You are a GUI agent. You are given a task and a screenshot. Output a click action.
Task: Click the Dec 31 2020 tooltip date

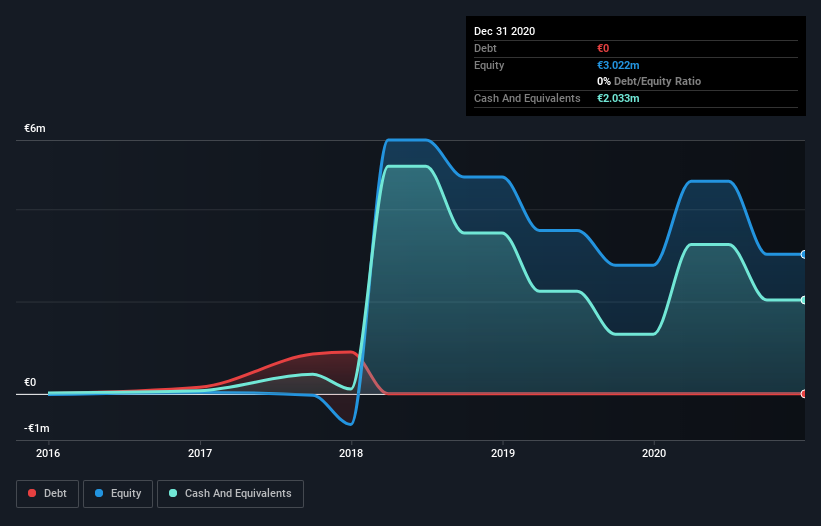[x=504, y=31]
